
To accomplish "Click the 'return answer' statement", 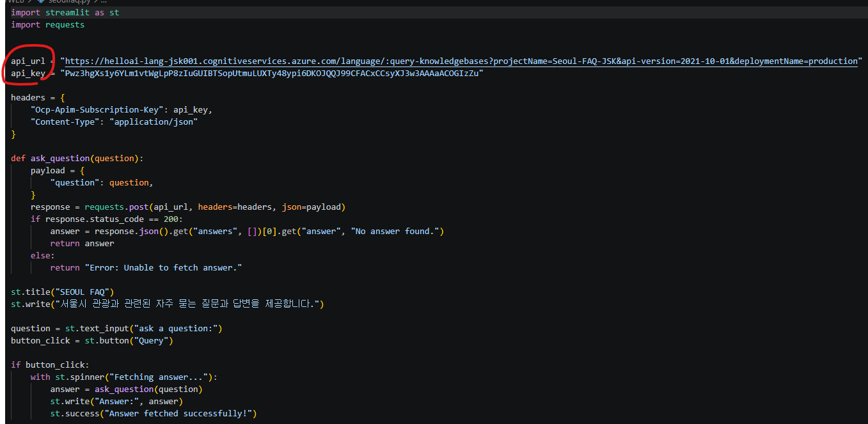I will click(x=82, y=244).
